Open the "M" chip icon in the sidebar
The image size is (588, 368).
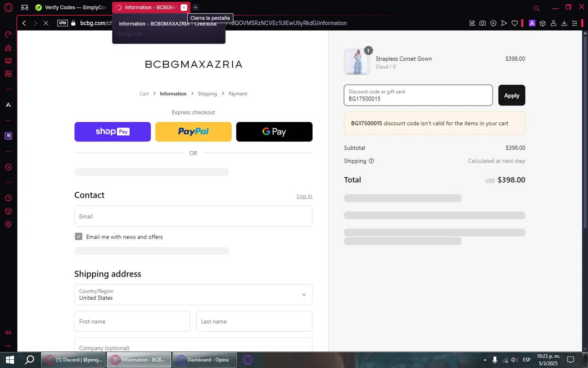point(8,74)
